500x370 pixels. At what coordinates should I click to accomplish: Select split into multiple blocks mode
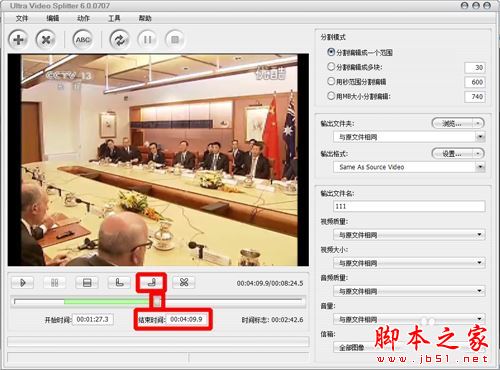331,67
